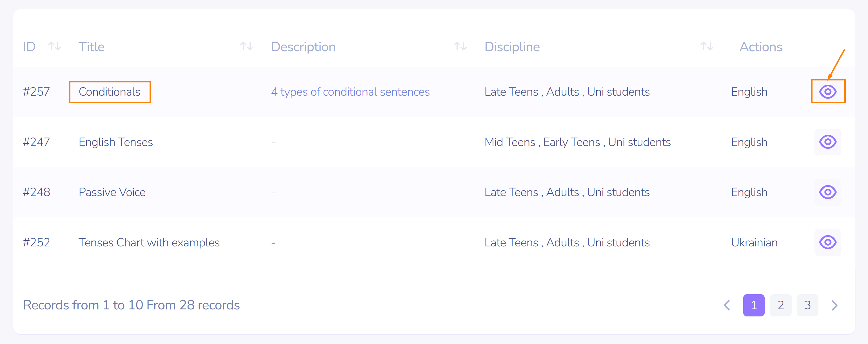868x344 pixels.
Task: Select current page 1 button
Action: click(754, 305)
